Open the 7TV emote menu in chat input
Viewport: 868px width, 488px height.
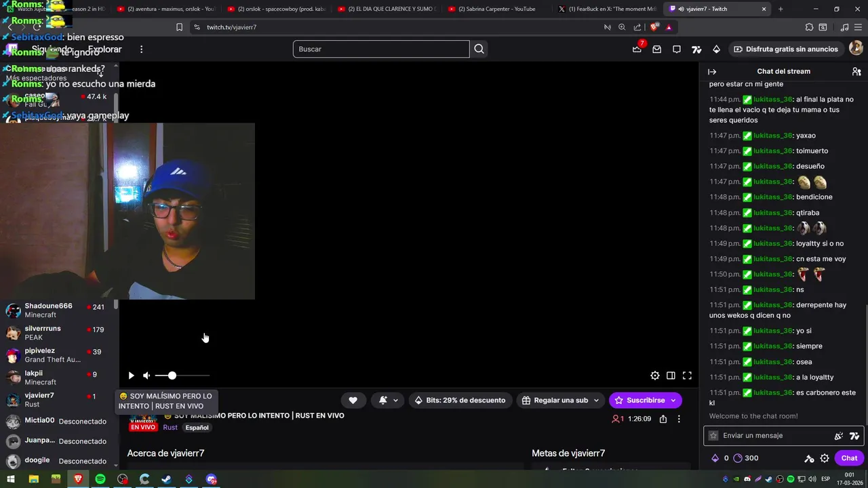[x=854, y=436]
